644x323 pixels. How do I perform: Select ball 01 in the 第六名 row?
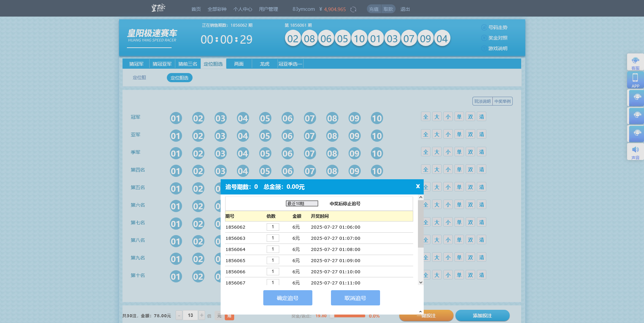pos(176,206)
